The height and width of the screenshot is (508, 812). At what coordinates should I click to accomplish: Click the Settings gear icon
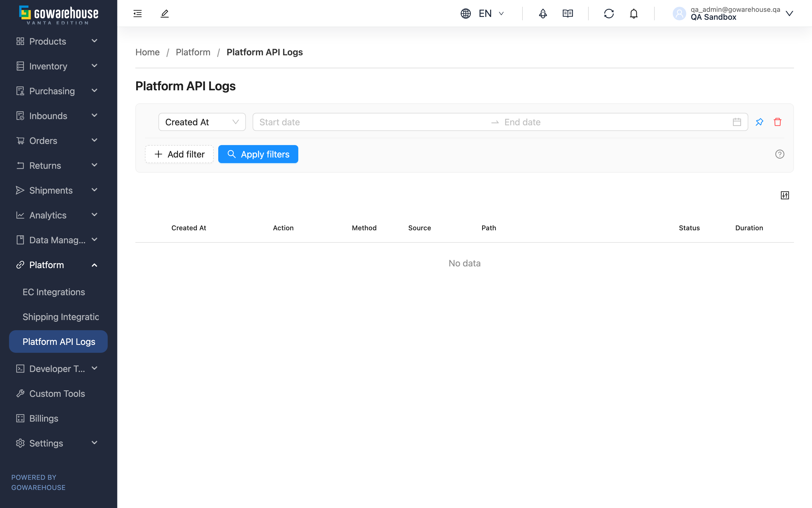21,443
